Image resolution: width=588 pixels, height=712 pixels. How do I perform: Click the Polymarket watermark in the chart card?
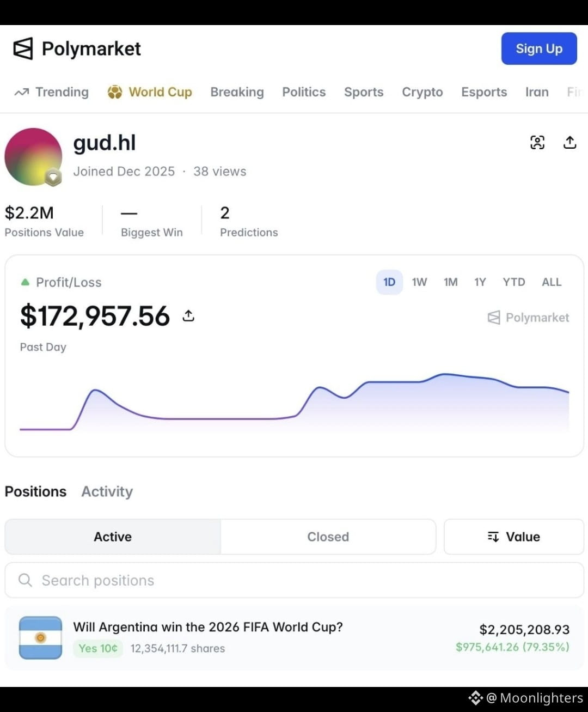pyautogui.click(x=528, y=318)
